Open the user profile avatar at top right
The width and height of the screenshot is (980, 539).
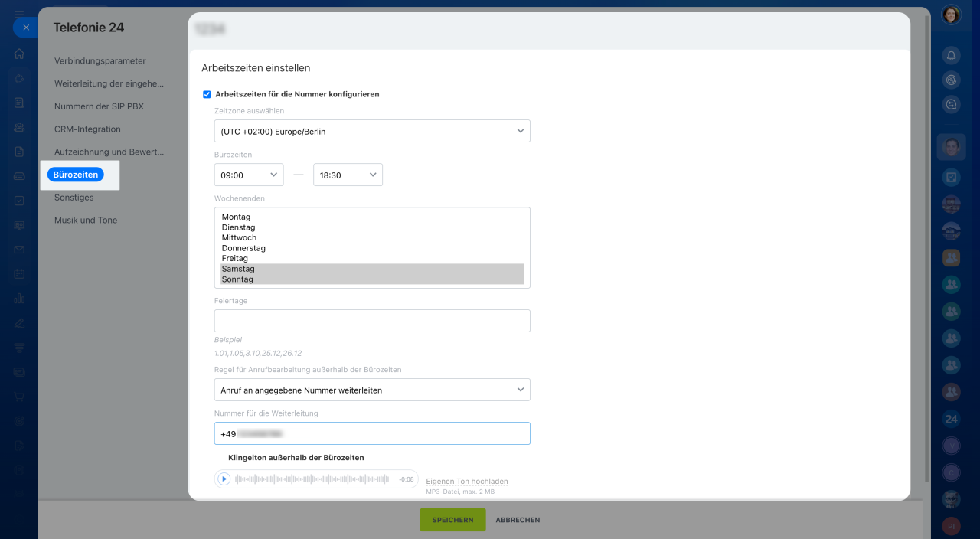951,15
